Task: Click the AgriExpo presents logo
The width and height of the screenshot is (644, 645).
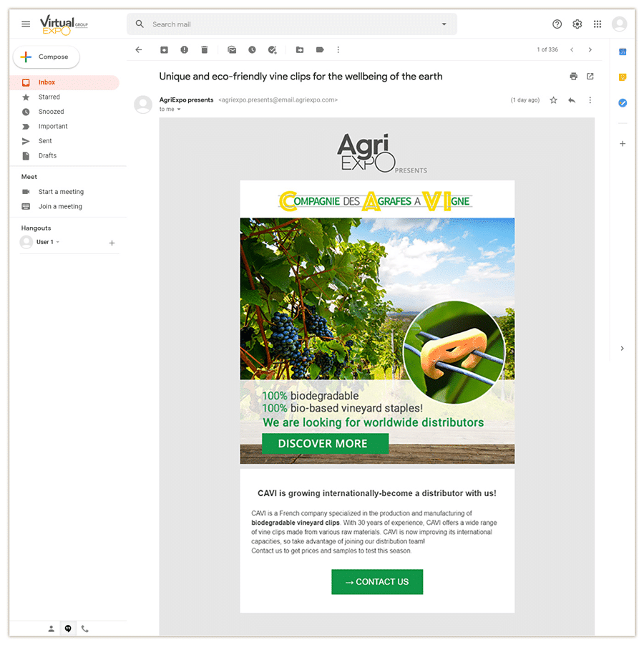Action: [381, 153]
